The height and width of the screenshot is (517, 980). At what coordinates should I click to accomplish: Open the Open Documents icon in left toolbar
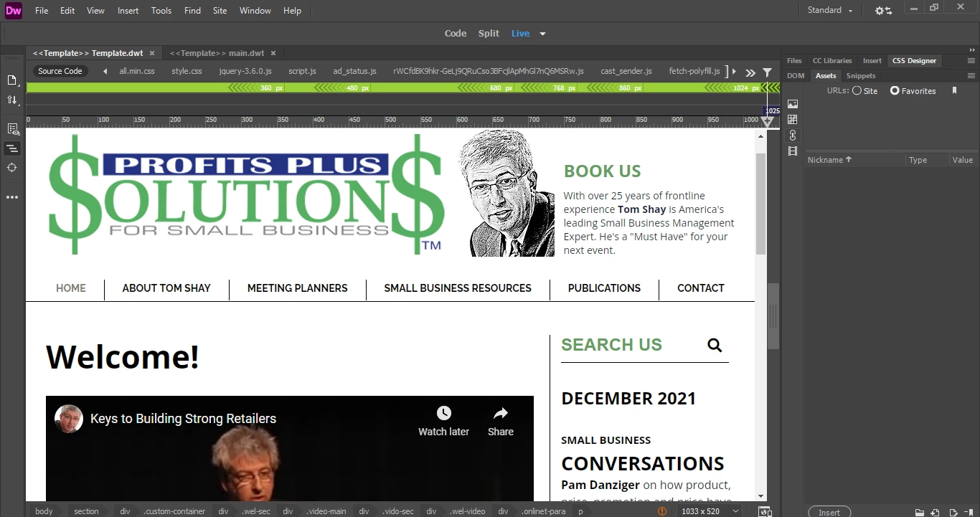(12, 80)
